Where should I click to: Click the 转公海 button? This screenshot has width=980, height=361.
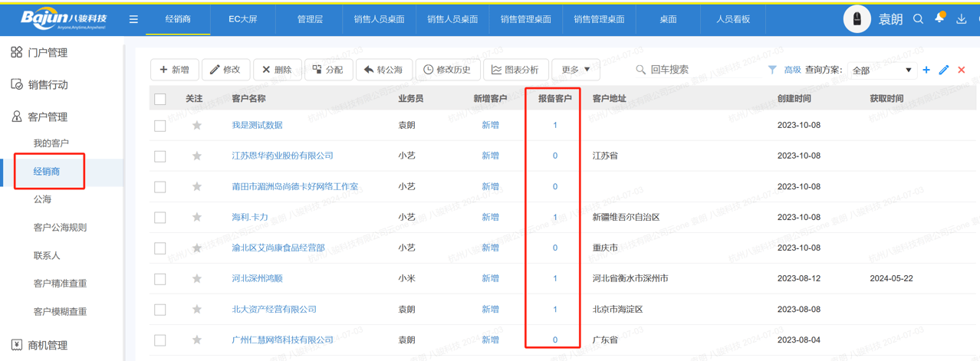click(384, 70)
